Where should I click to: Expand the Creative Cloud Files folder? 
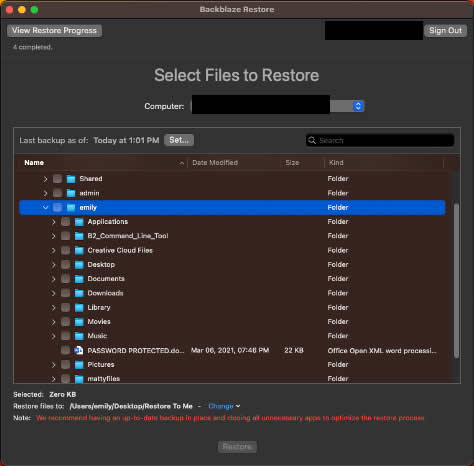(x=54, y=250)
